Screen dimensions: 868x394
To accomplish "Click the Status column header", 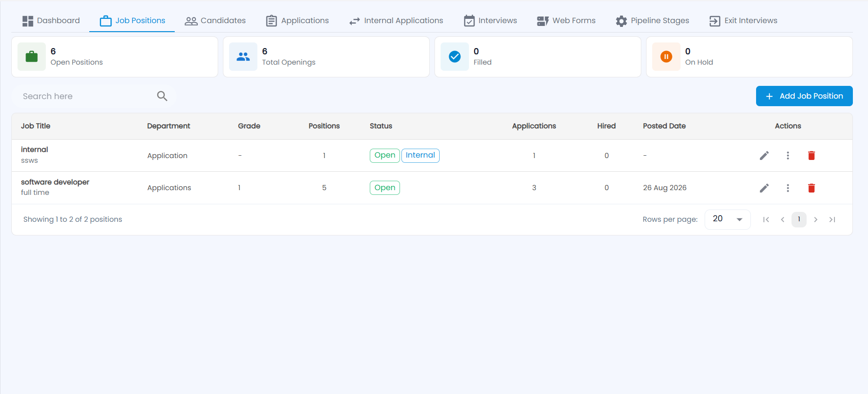I will click(x=381, y=126).
